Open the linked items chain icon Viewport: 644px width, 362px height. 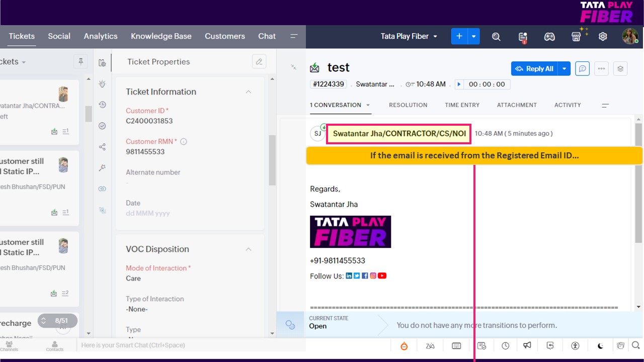coord(102,189)
